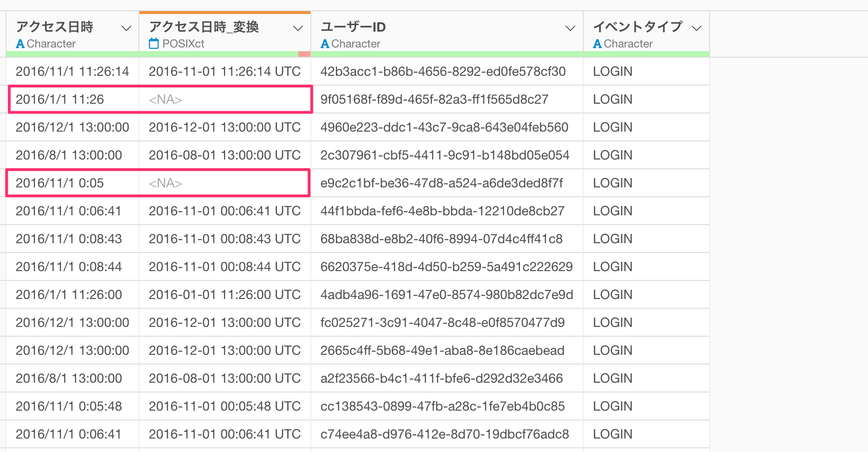Screen dimensions: 868x452
Task: Select cell 2016/11/1 0:05:48
Action: [72, 406]
